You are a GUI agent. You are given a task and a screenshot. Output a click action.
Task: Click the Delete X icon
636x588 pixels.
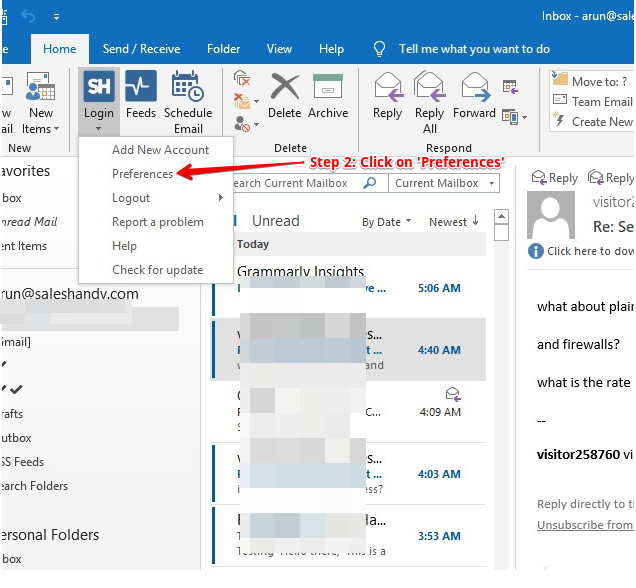pyautogui.click(x=285, y=86)
